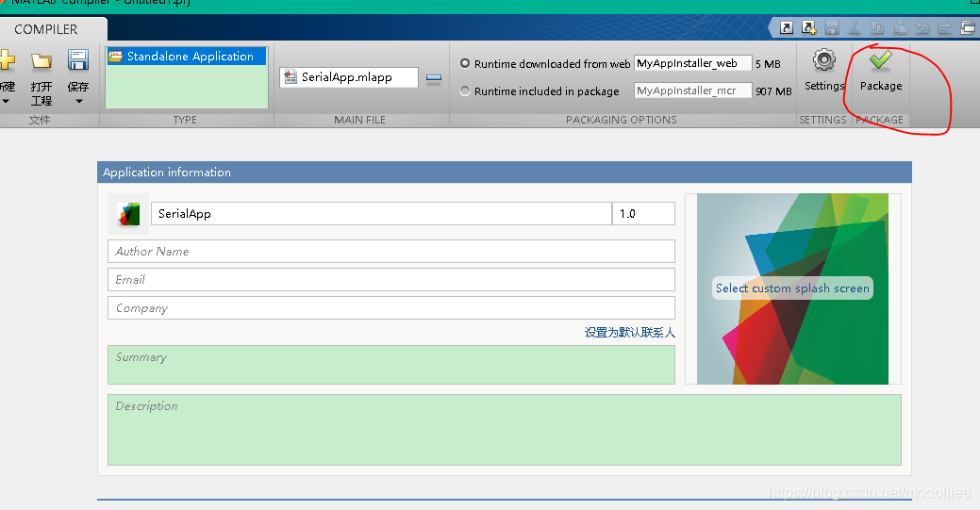Click the Author Name field

pos(391,252)
